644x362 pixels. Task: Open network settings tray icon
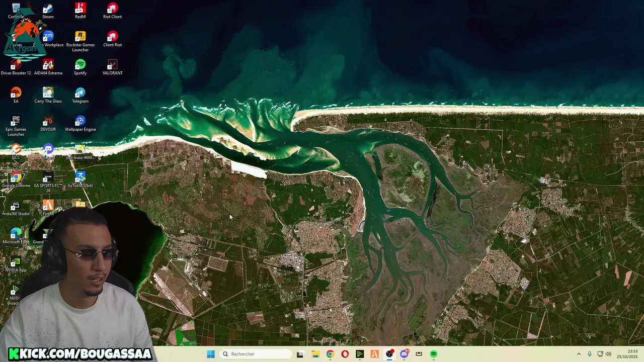click(600, 354)
